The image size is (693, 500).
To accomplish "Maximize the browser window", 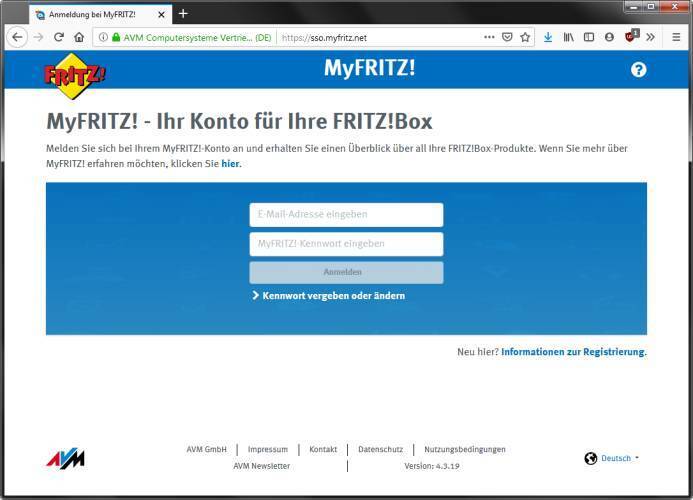I will tap(651, 7).
